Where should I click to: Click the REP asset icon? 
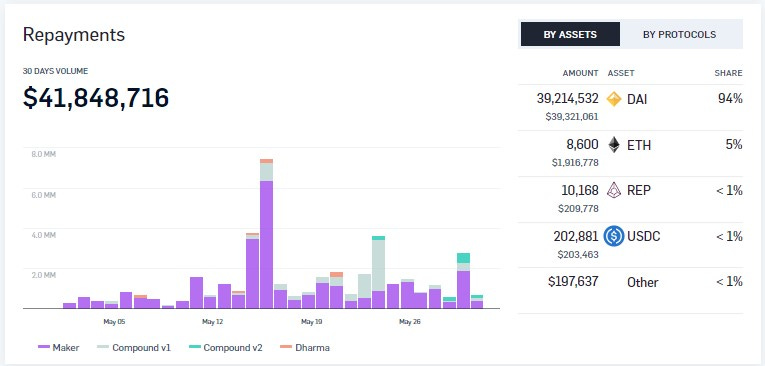[x=614, y=190]
